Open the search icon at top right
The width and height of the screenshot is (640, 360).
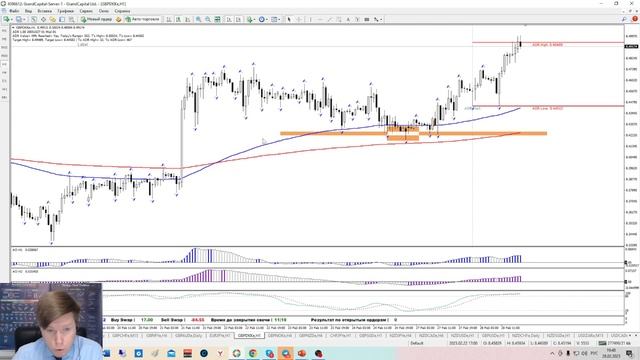click(624, 19)
